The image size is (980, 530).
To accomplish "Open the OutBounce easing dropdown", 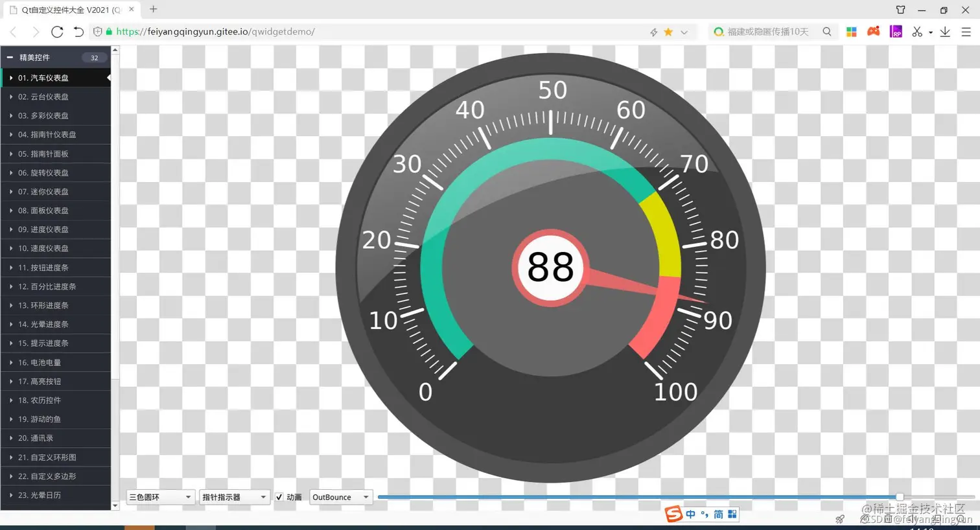I will [340, 498].
